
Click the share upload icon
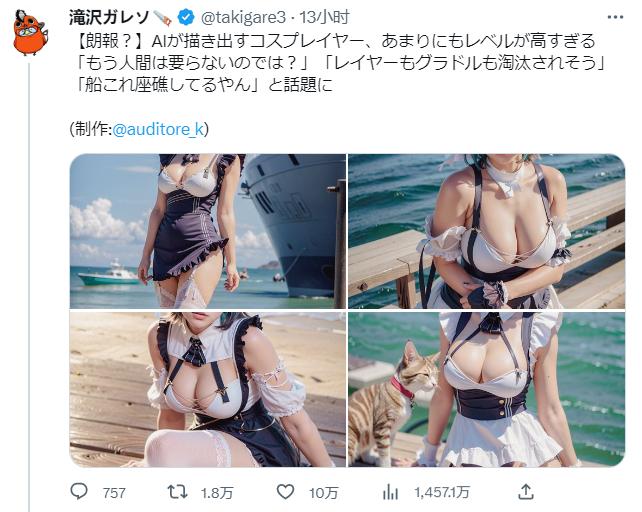point(526,491)
